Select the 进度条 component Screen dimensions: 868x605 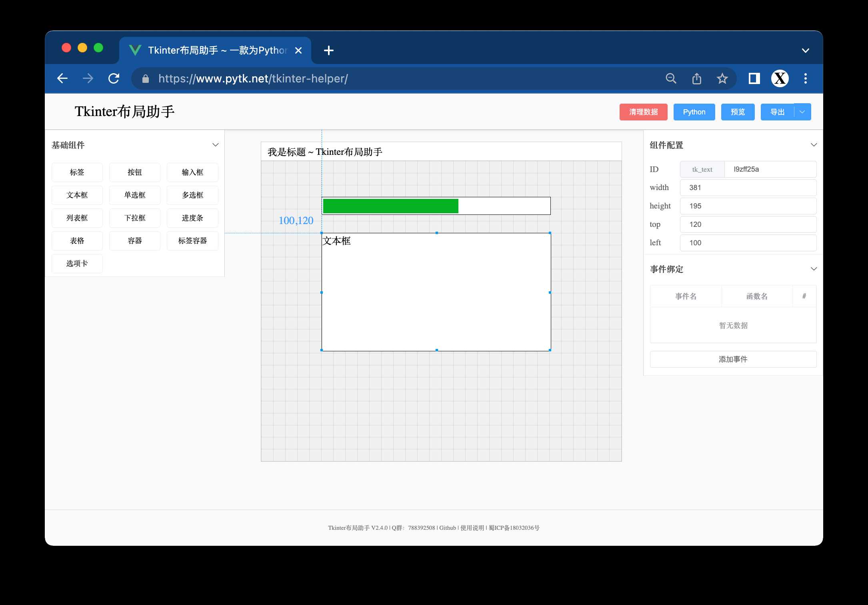(x=192, y=218)
